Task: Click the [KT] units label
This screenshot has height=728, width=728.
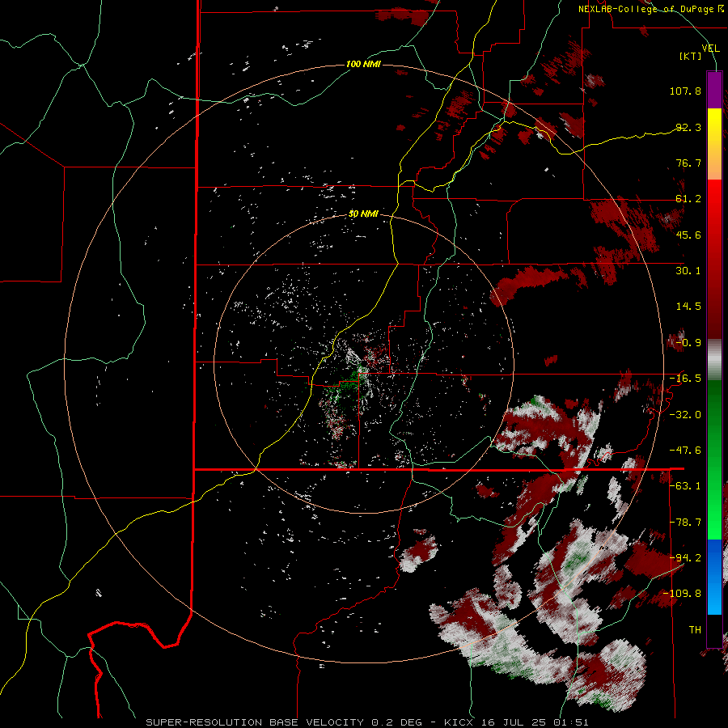Action: [691, 56]
